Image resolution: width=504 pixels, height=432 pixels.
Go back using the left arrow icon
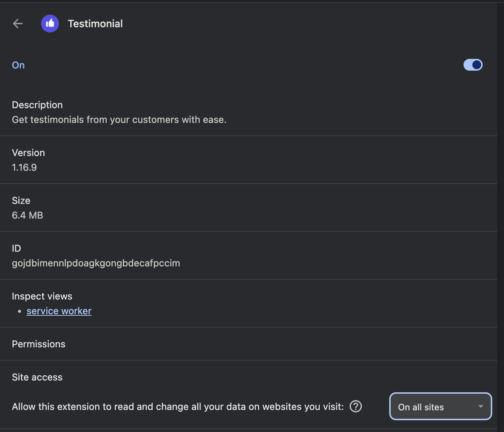pyautogui.click(x=18, y=24)
